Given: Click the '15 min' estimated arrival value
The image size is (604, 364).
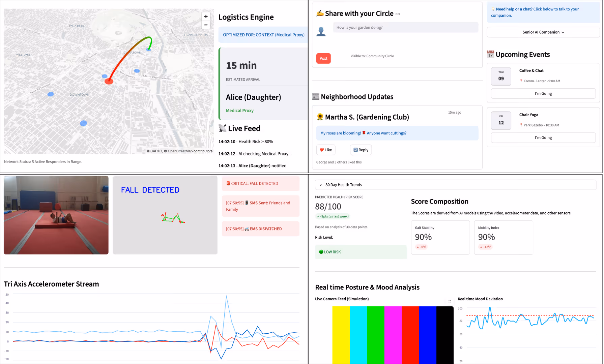Looking at the screenshot, I should click(x=241, y=65).
